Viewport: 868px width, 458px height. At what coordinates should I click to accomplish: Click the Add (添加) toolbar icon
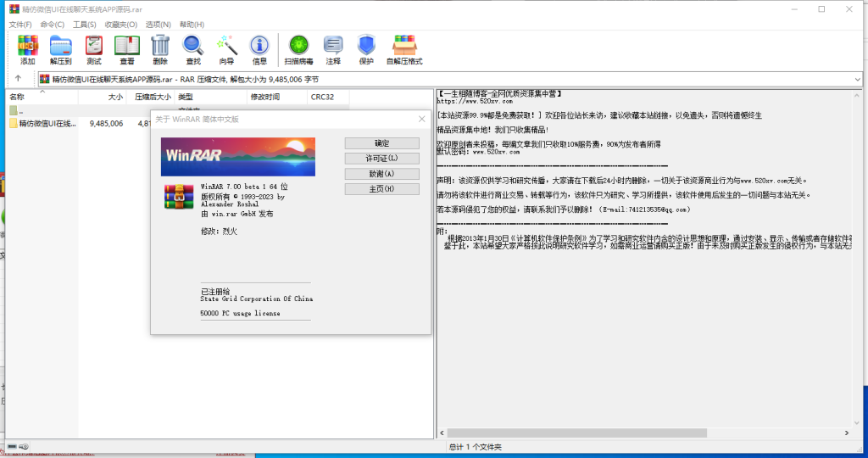click(x=27, y=50)
